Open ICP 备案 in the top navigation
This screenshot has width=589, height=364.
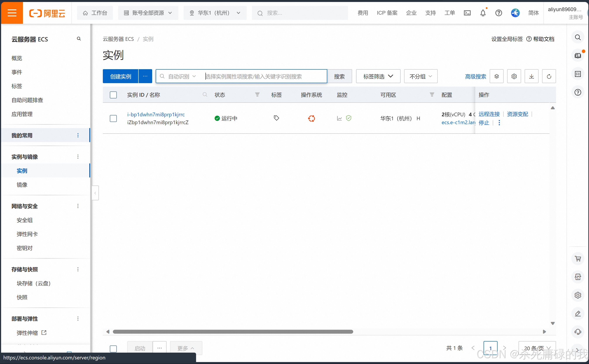pos(387,13)
